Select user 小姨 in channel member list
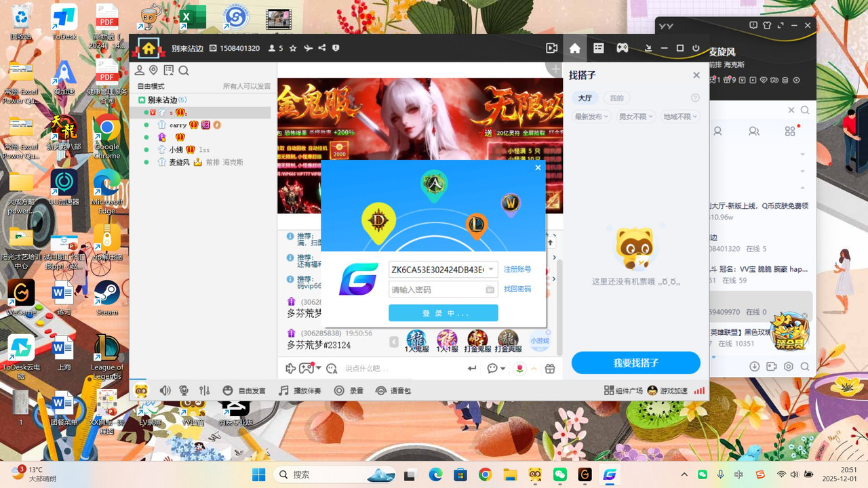868x488 pixels. pyautogui.click(x=176, y=149)
